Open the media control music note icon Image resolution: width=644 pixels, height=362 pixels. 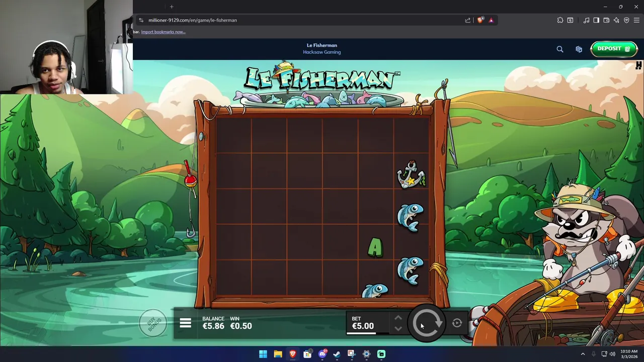coord(586,20)
